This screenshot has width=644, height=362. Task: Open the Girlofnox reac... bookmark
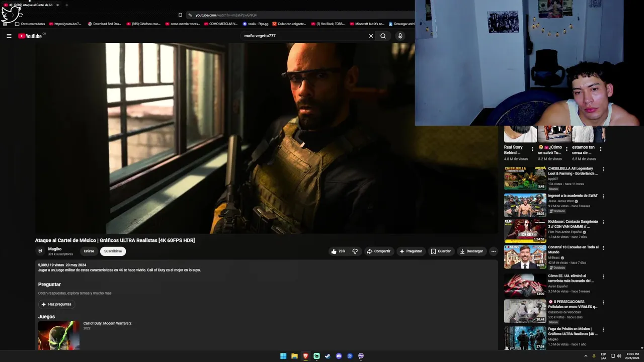[x=143, y=24]
